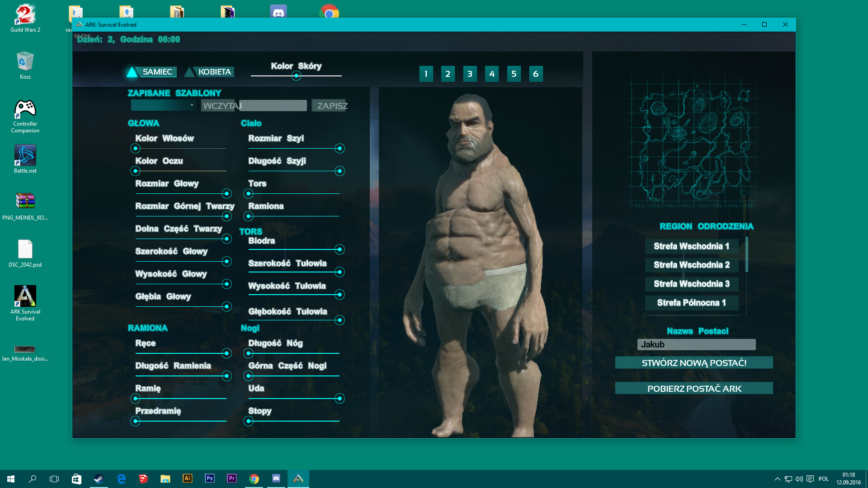Open clock and date in taskbar
This screenshot has height=488, width=868.
pyautogui.click(x=849, y=479)
